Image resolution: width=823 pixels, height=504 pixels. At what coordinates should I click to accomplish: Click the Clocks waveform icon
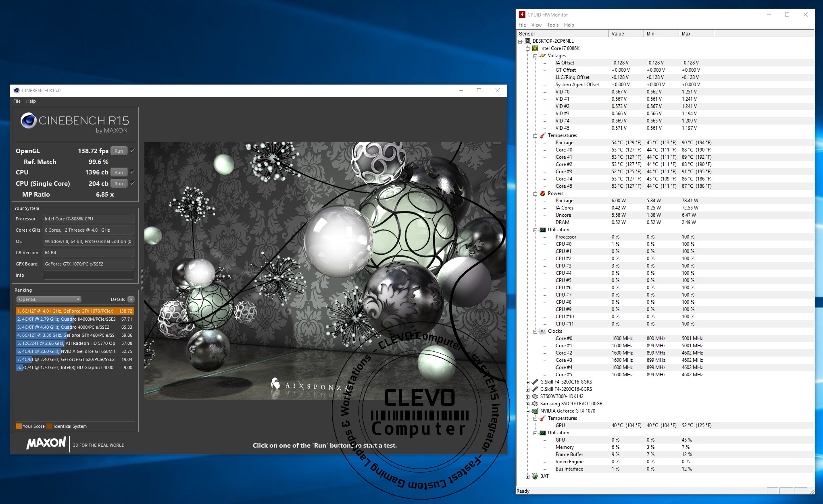click(x=543, y=331)
